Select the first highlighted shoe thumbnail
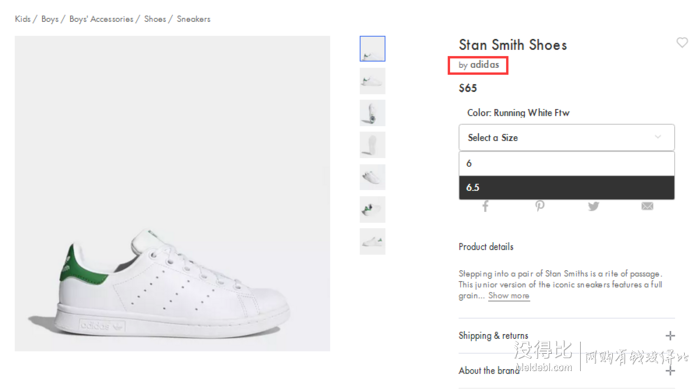 click(x=372, y=49)
